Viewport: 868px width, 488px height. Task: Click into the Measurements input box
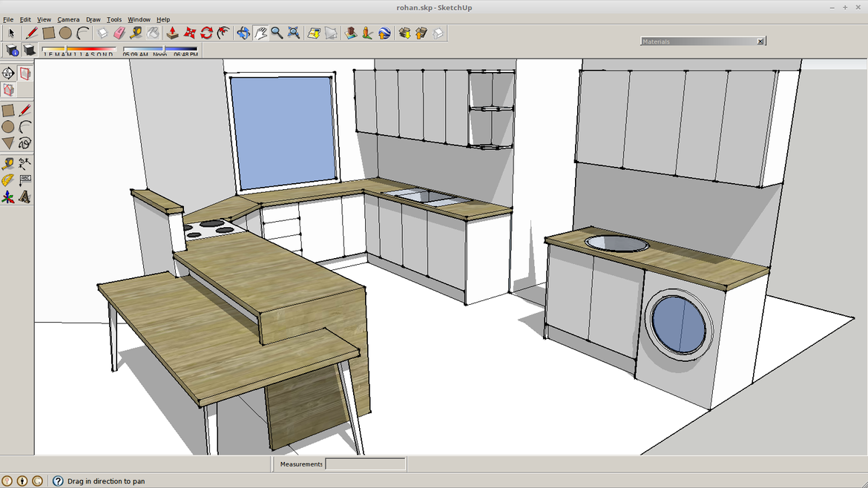(365, 464)
